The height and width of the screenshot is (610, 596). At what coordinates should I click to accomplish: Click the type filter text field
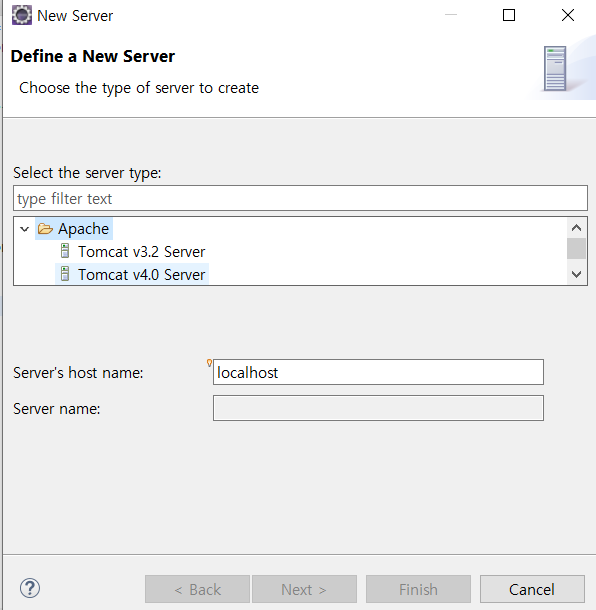(x=300, y=198)
